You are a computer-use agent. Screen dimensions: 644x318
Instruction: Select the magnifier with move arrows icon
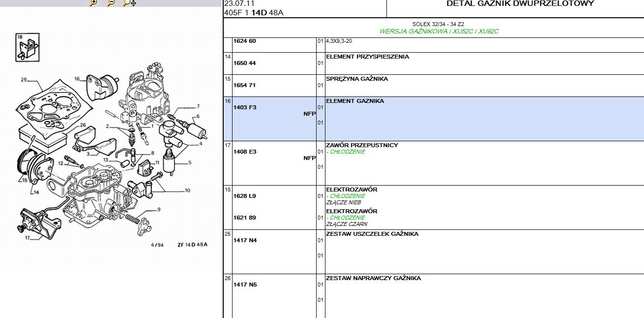click(x=129, y=3)
